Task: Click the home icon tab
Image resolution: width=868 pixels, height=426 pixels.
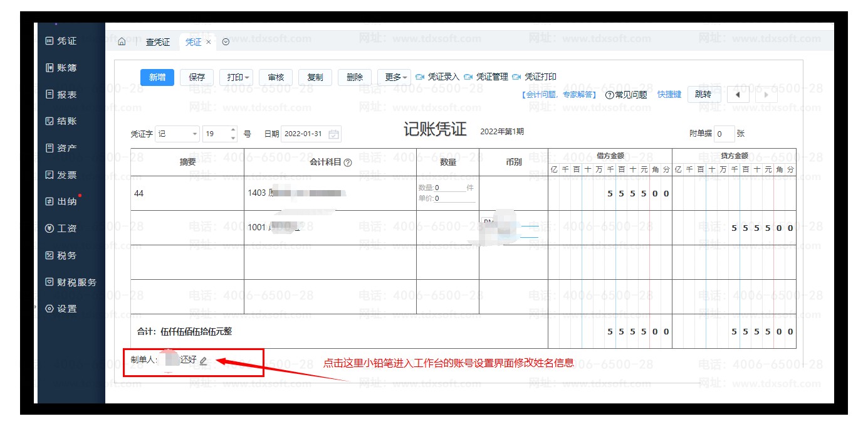Action: click(122, 42)
